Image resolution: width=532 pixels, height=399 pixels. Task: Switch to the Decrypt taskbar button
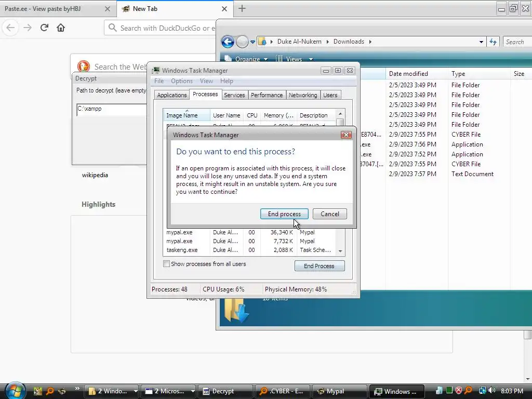[x=225, y=391]
